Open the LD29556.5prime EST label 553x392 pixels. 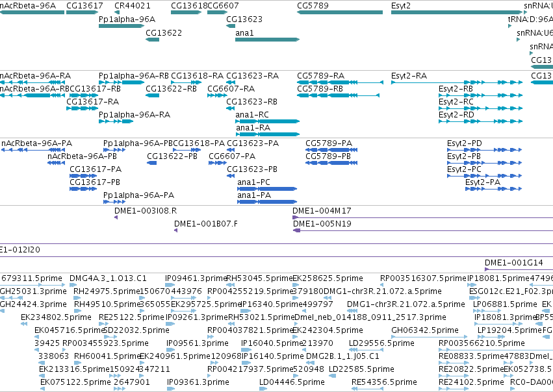click(381, 343)
